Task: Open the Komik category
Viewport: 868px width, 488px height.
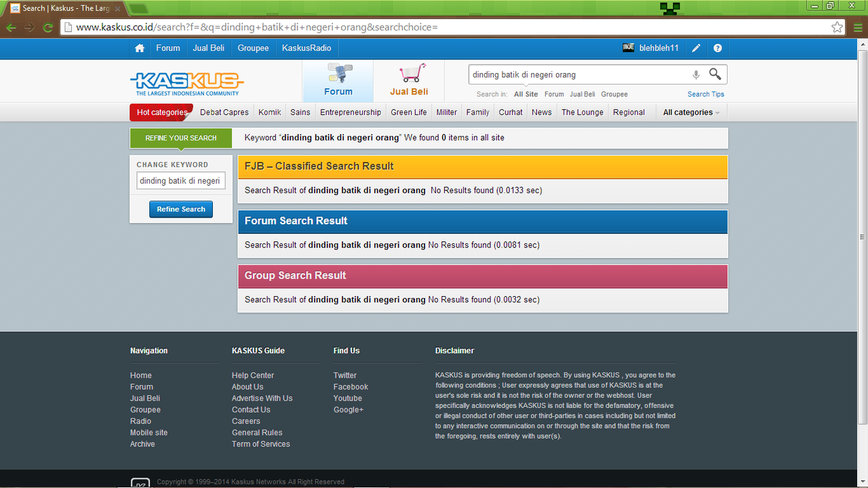Action: [270, 113]
